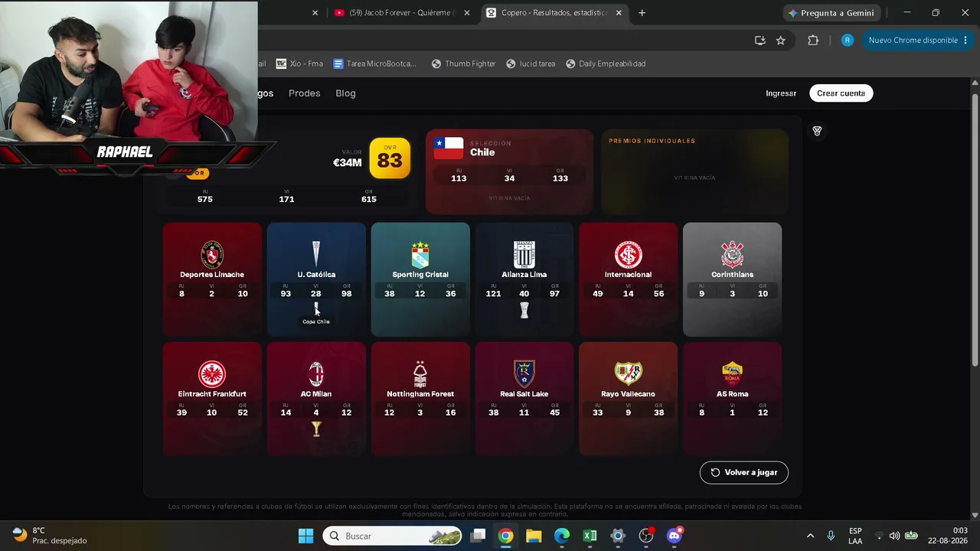Click the Real Salt Lake club crest
The width and height of the screenshot is (980, 551).
[524, 374]
